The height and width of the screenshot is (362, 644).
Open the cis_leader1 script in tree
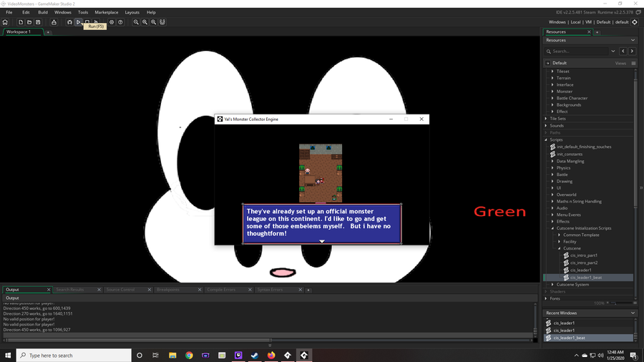(580, 270)
